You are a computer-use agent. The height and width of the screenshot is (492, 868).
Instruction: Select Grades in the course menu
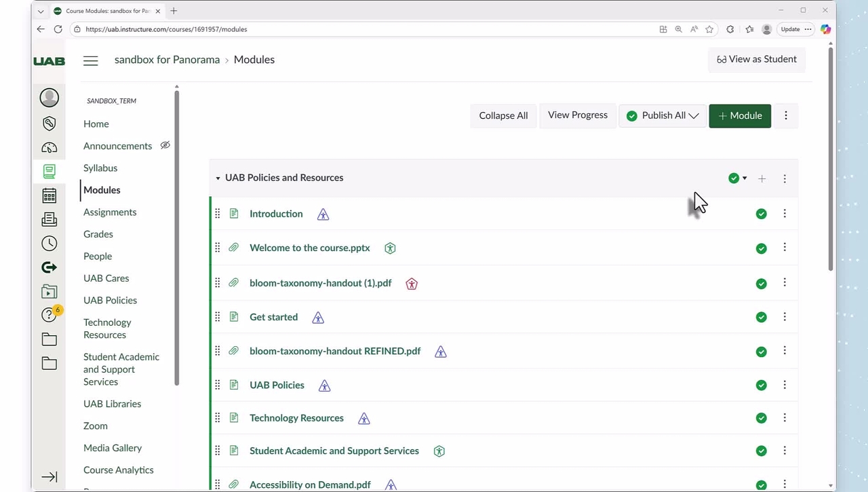coord(98,234)
